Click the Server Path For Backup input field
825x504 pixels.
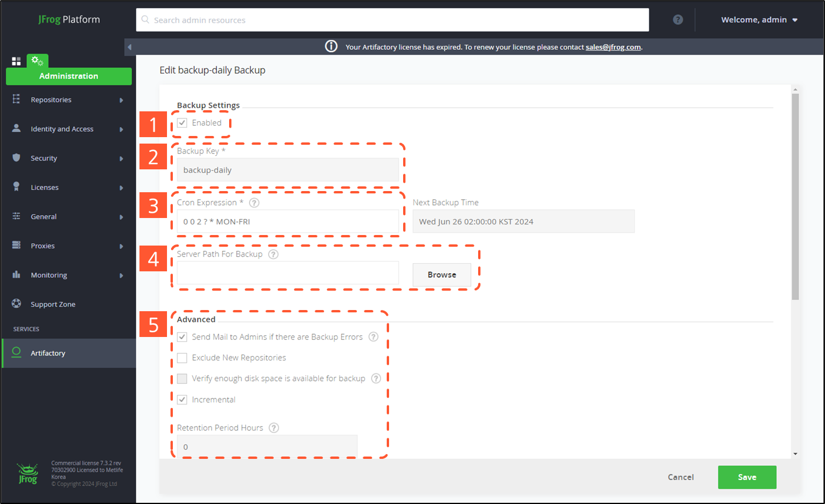point(288,273)
